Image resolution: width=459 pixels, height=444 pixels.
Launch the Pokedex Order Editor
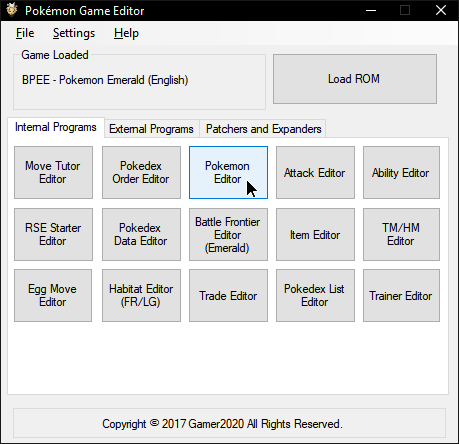pyautogui.click(x=141, y=172)
